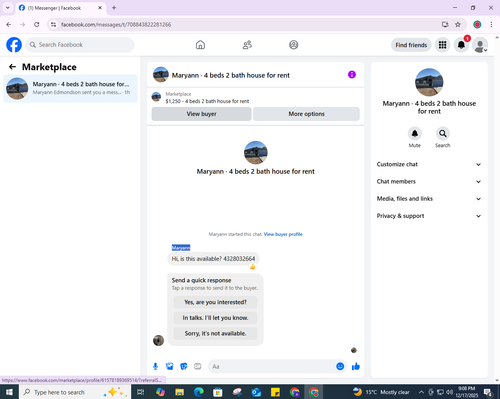Open the volume icon in system tray
Viewport: 500px width, 399px height.
point(449,392)
